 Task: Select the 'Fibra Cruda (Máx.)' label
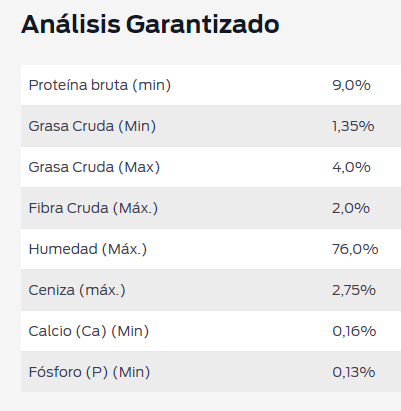point(93,208)
